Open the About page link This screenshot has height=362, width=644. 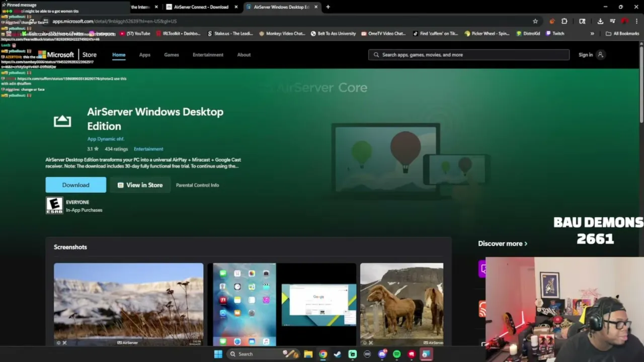point(244,55)
